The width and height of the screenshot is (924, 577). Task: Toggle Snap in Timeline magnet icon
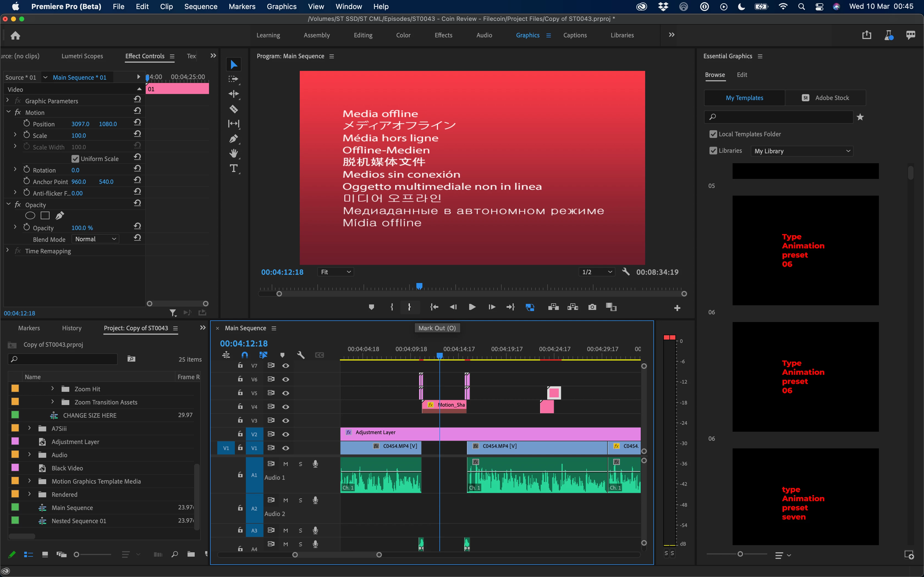pyautogui.click(x=245, y=355)
